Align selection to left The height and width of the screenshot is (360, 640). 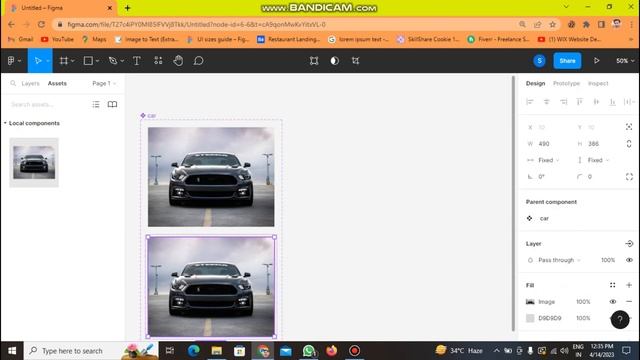click(x=530, y=102)
